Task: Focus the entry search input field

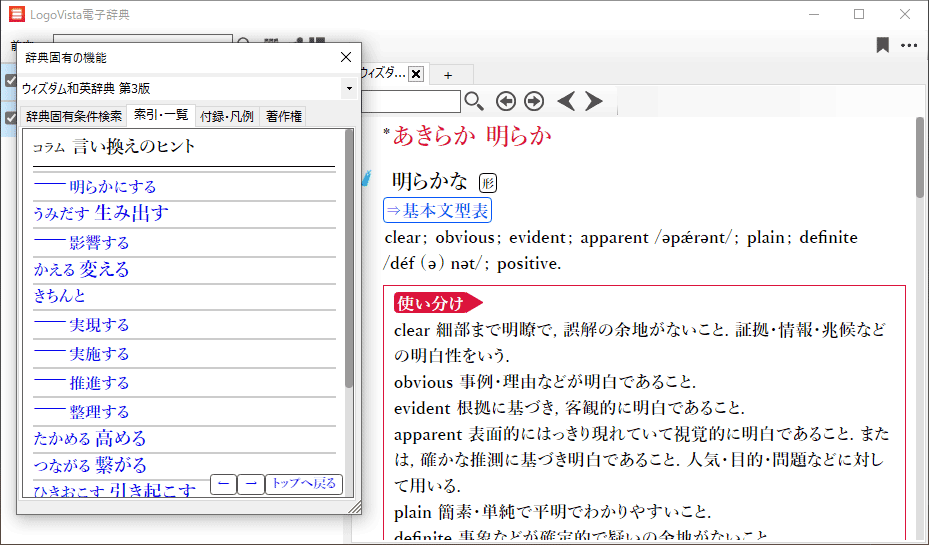Action: coord(411,101)
